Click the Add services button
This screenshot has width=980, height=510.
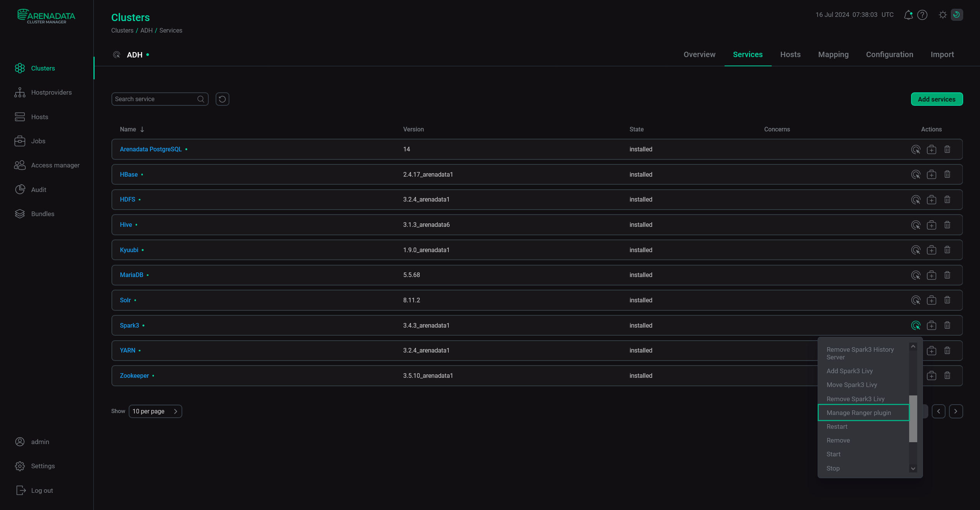click(937, 99)
